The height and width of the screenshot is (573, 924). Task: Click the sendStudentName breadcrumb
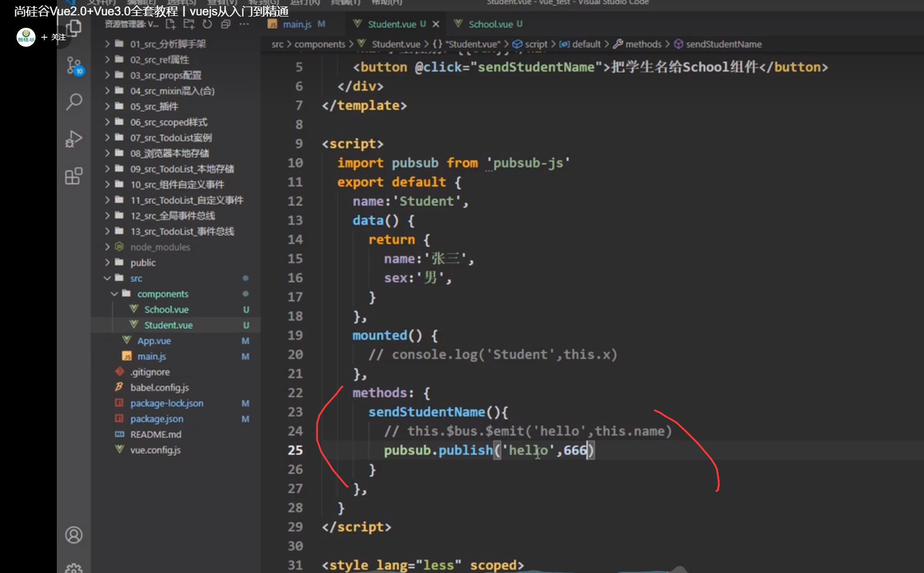click(718, 44)
